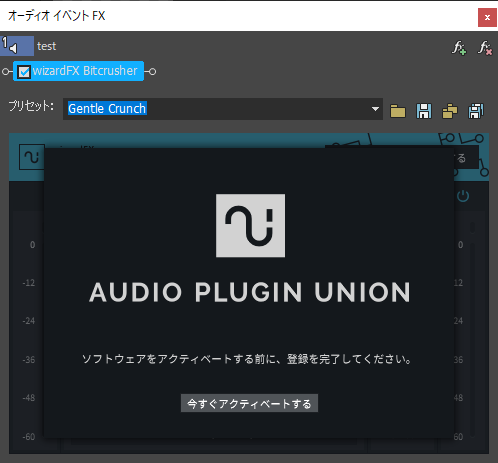Open the preset dropdown arrow
498x463 pixels.
(x=375, y=109)
